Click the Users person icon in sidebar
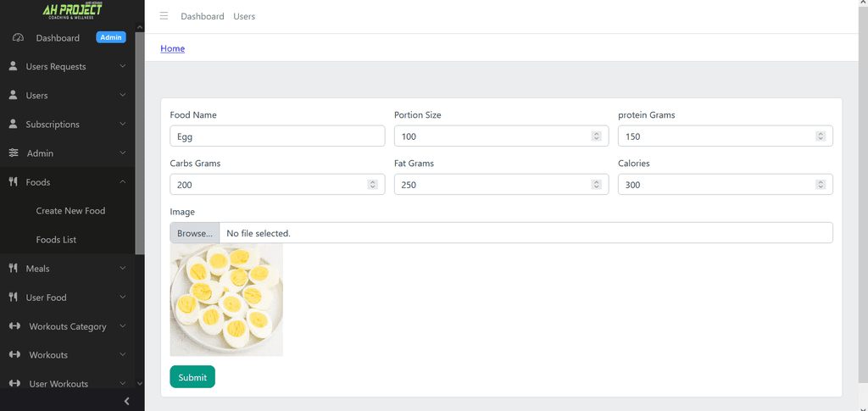 click(14, 95)
